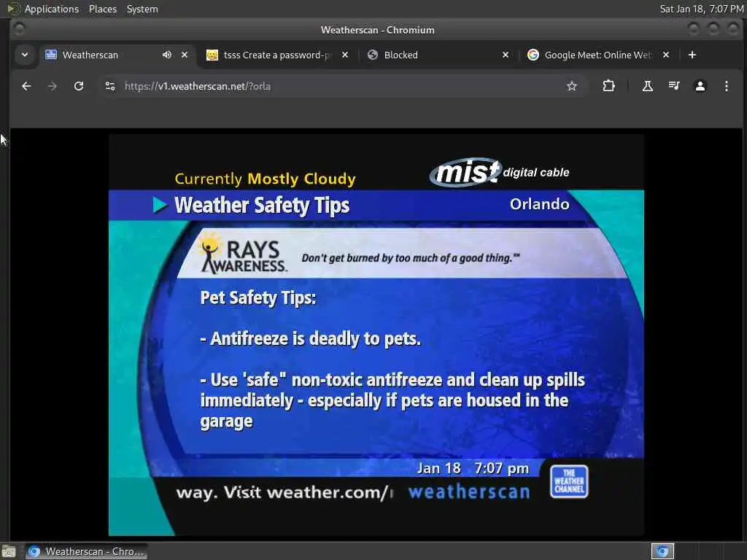The image size is (747, 560).
Task: Close the tsss Create a password tab
Action: [x=345, y=55]
